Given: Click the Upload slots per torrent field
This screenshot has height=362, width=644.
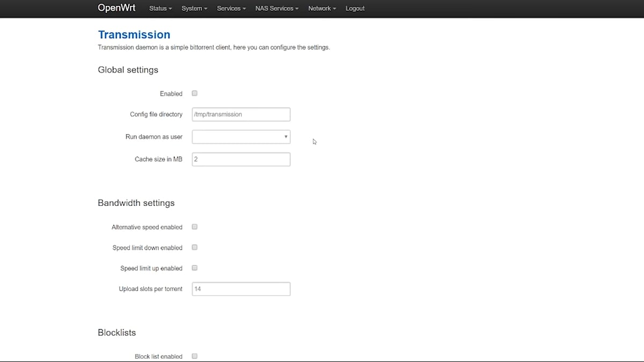Looking at the screenshot, I should tap(241, 289).
